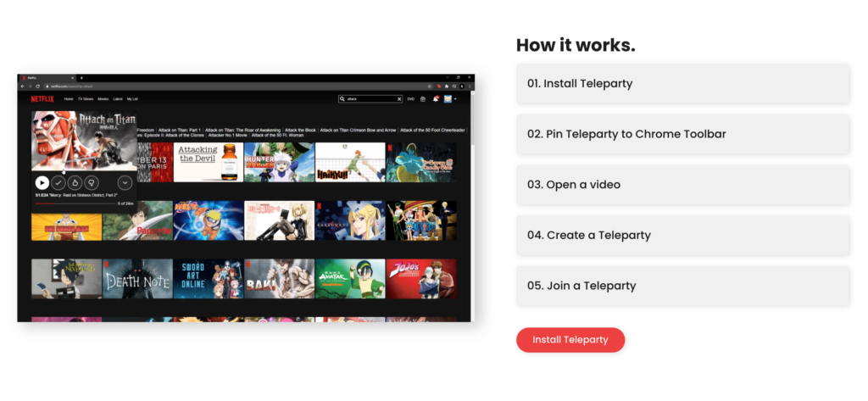The image size is (868, 401).
Task: Click the Netflix profile avatar
Action: pos(448,98)
